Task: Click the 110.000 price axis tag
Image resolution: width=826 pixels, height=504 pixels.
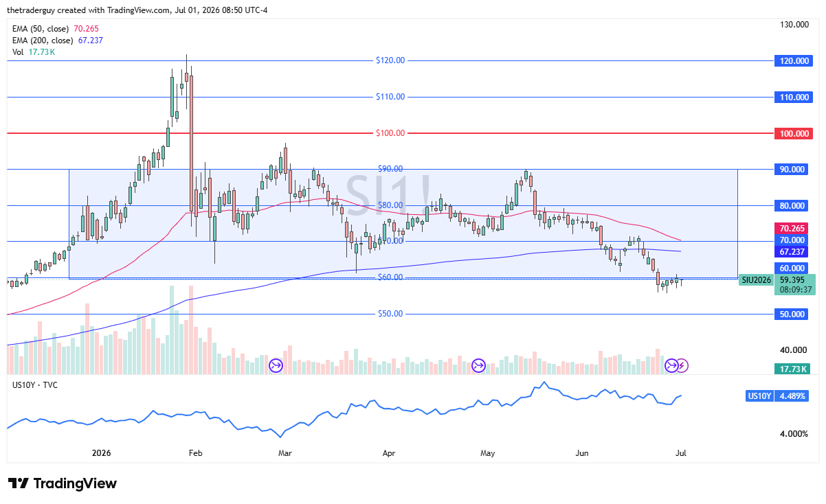Action: (x=793, y=98)
